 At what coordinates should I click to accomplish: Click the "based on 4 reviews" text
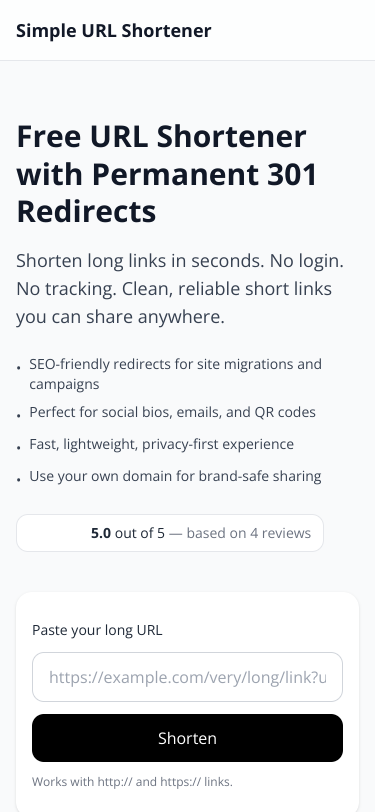(x=249, y=533)
